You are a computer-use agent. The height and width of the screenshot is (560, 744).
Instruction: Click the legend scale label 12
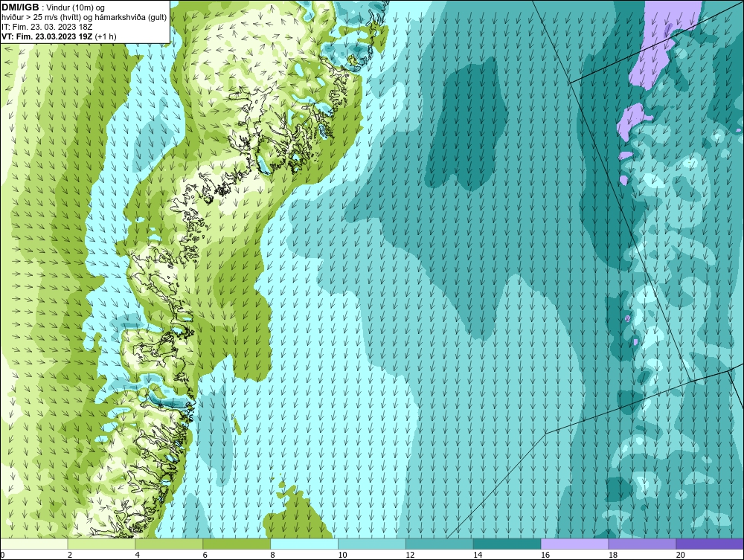point(410,555)
